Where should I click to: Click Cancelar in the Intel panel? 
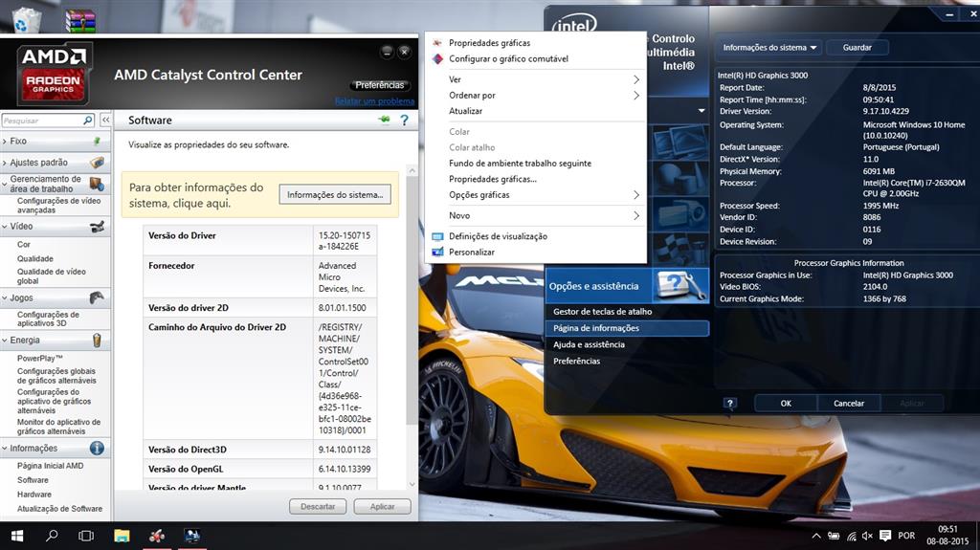coord(849,403)
